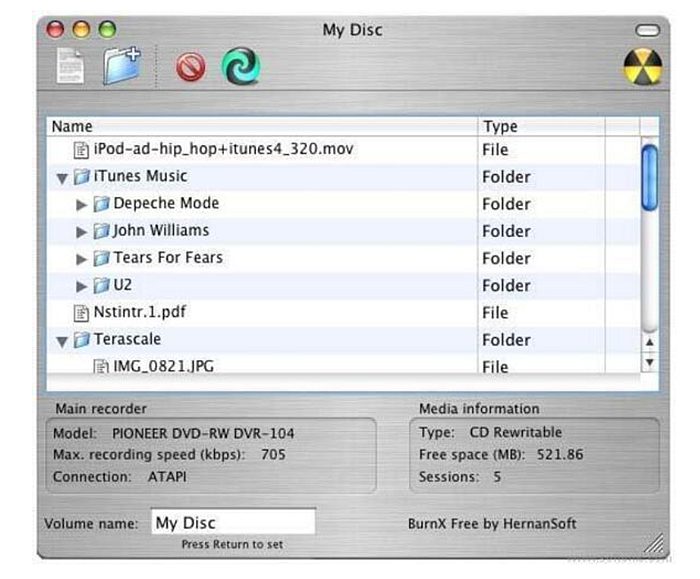This screenshot has width=700, height=579.
Task: Click the ATAPI connection value
Action: coord(167,477)
